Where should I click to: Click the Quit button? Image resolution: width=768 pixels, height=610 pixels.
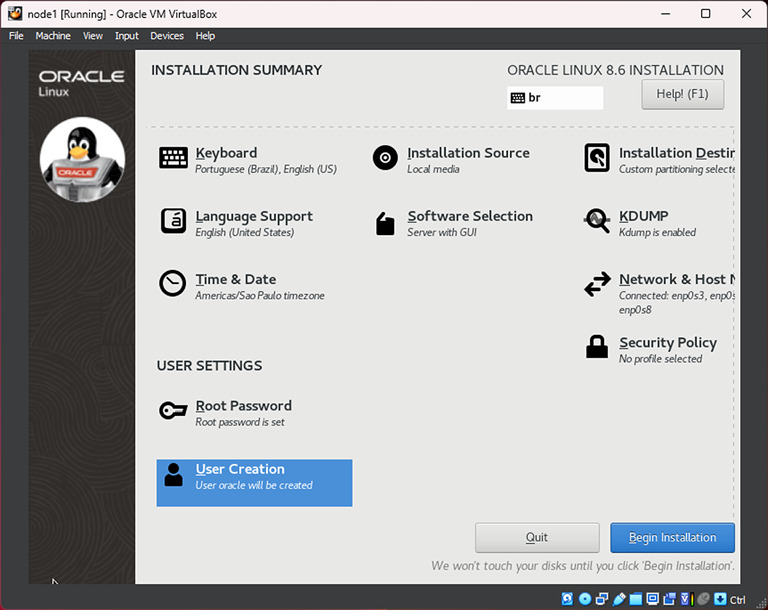point(537,537)
